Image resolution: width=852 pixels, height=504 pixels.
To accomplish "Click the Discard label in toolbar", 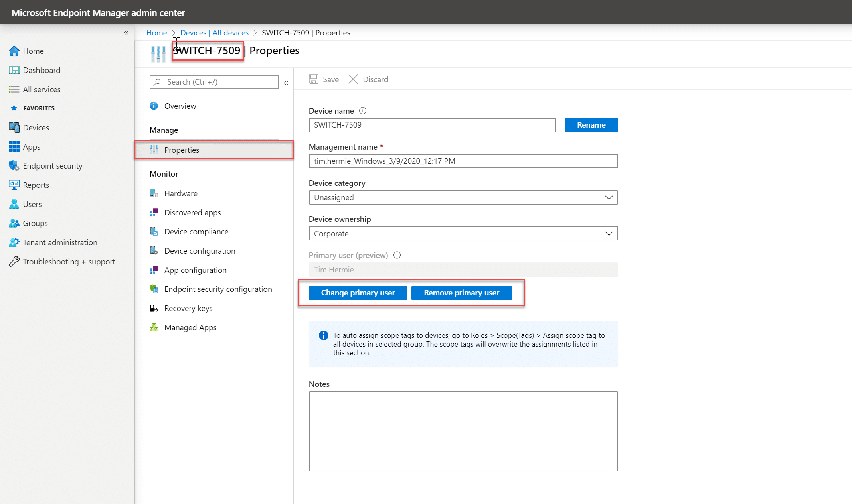I will (376, 79).
